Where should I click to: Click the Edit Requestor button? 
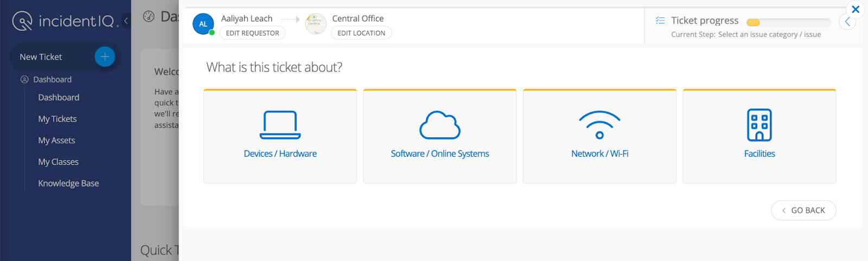click(252, 33)
